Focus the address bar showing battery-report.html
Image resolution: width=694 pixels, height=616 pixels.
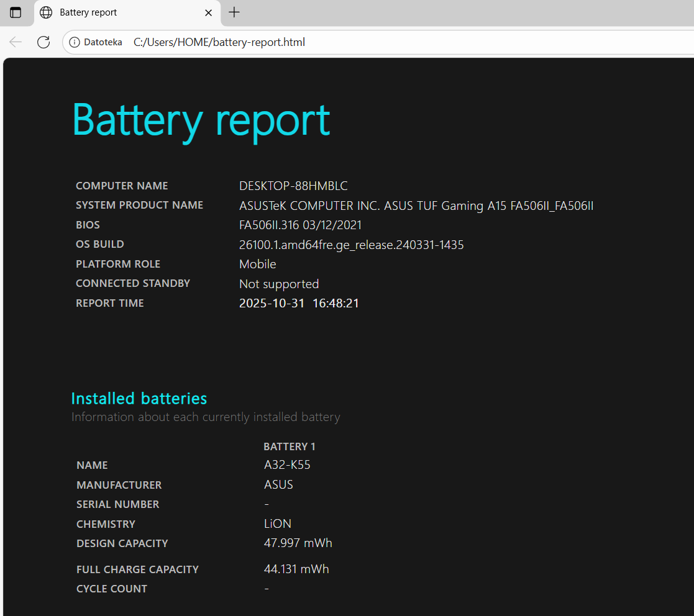pos(373,42)
